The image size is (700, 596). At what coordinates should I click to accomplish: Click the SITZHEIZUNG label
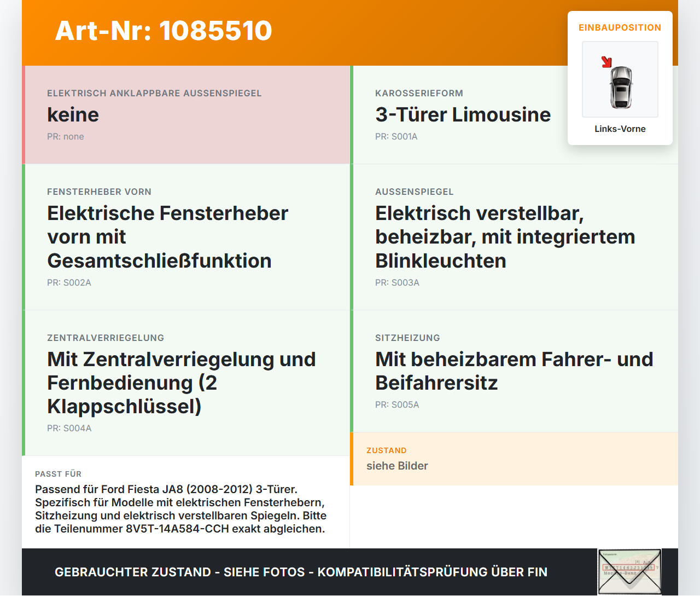tap(407, 338)
